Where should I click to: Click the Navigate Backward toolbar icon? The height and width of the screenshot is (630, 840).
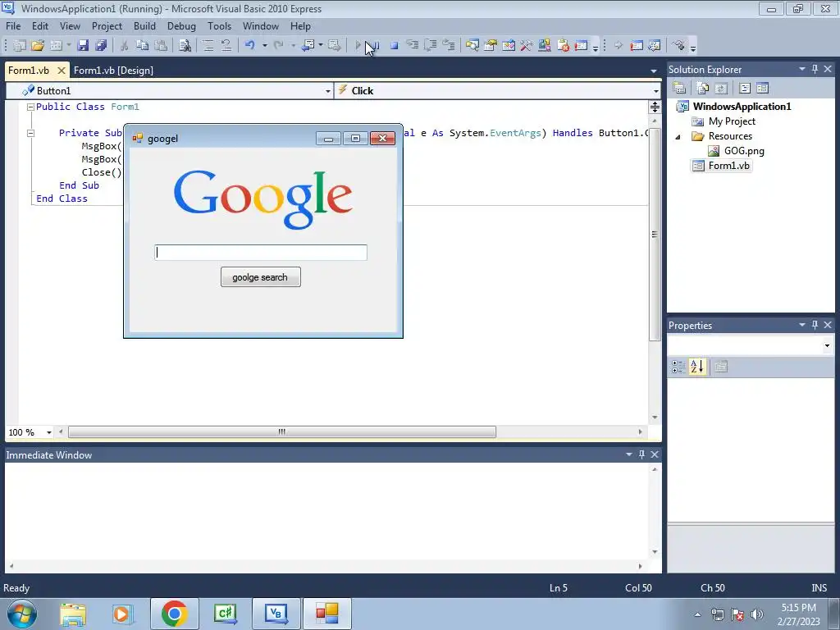click(x=308, y=46)
